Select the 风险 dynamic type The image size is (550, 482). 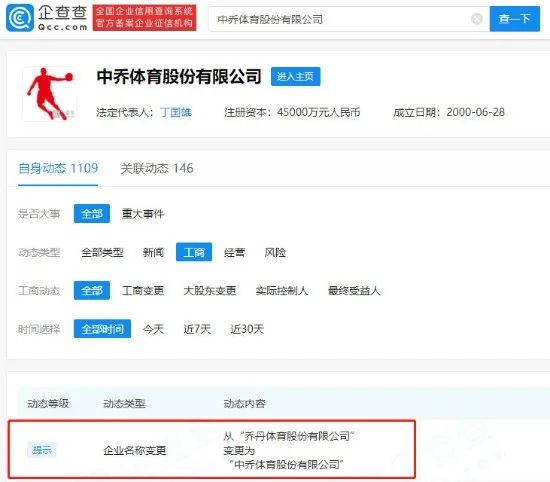275,252
